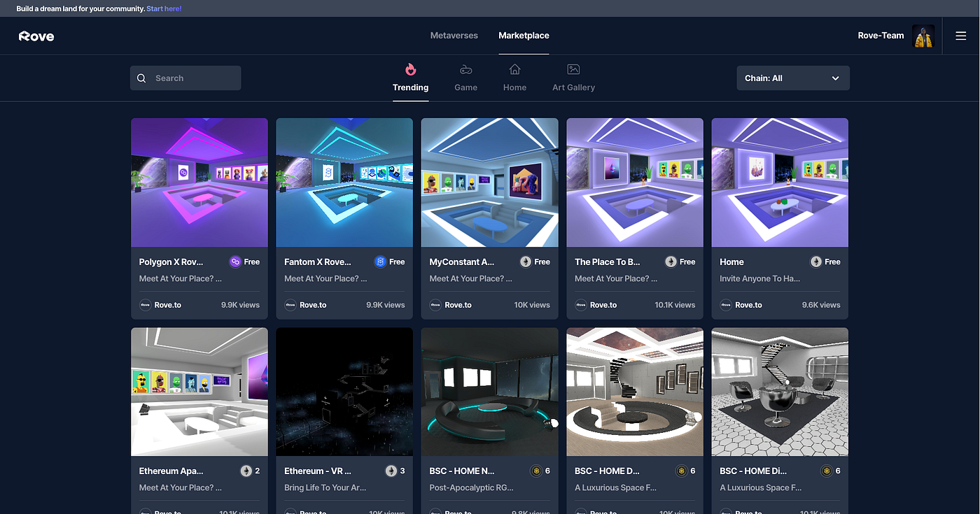Click Post-Apocalyptic RG... description
980x514 pixels.
click(471, 487)
